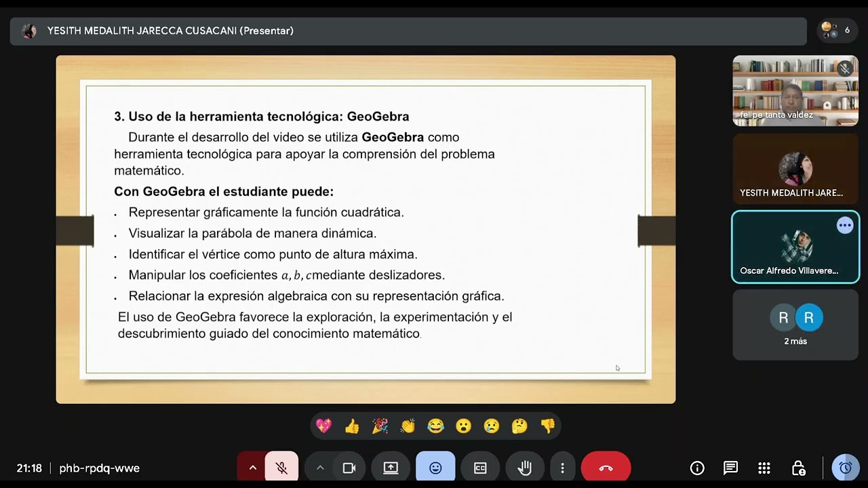
Task: Click meeting code phb-rpdq-wwe
Action: click(99, 468)
